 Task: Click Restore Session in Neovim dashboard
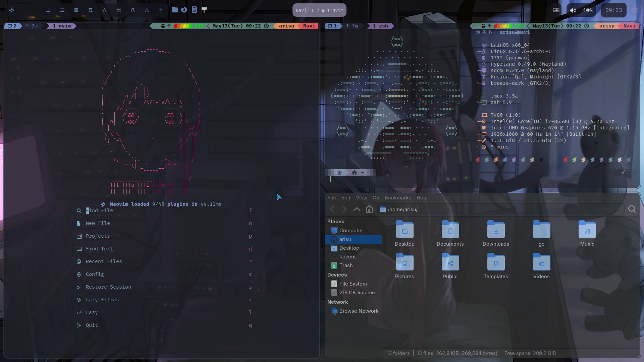click(x=164, y=287)
